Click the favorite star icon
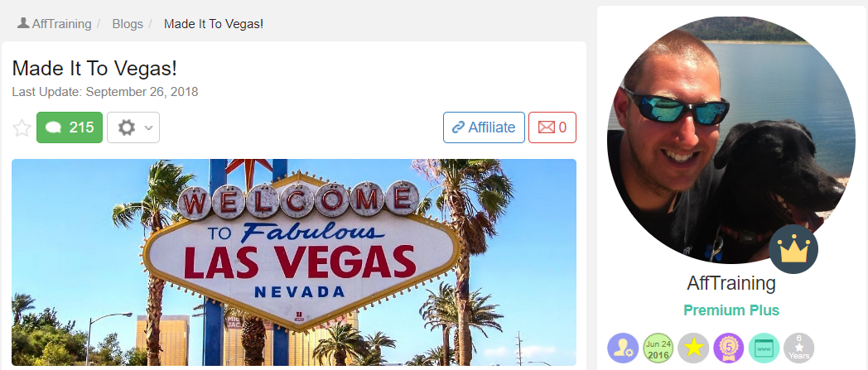This screenshot has width=868, height=370. 22,127
